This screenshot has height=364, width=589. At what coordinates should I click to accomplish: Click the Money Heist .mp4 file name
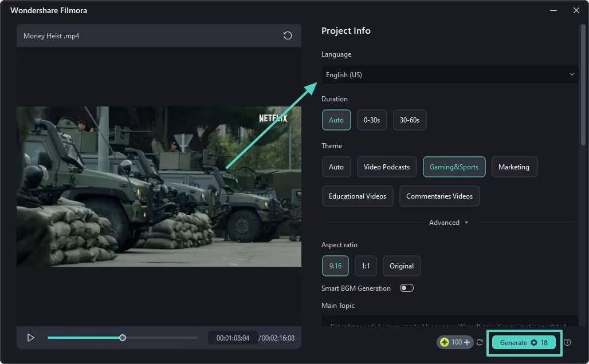point(51,36)
